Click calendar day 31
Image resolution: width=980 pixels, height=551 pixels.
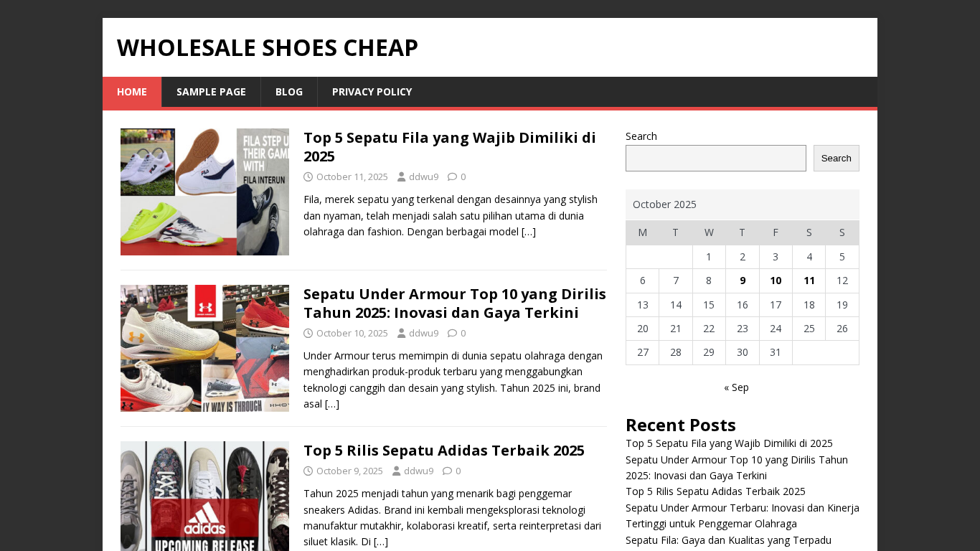[776, 352]
